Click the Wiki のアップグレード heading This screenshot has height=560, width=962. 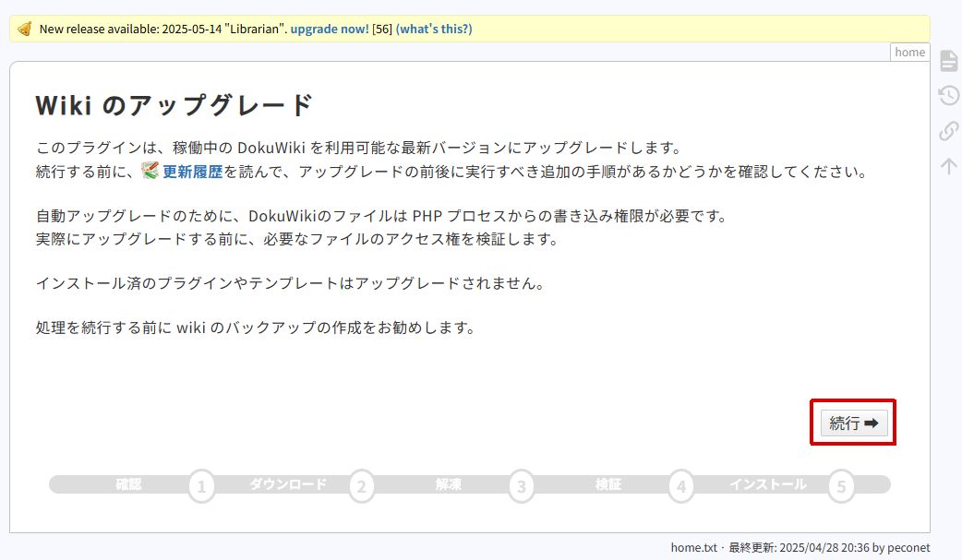pos(174,105)
